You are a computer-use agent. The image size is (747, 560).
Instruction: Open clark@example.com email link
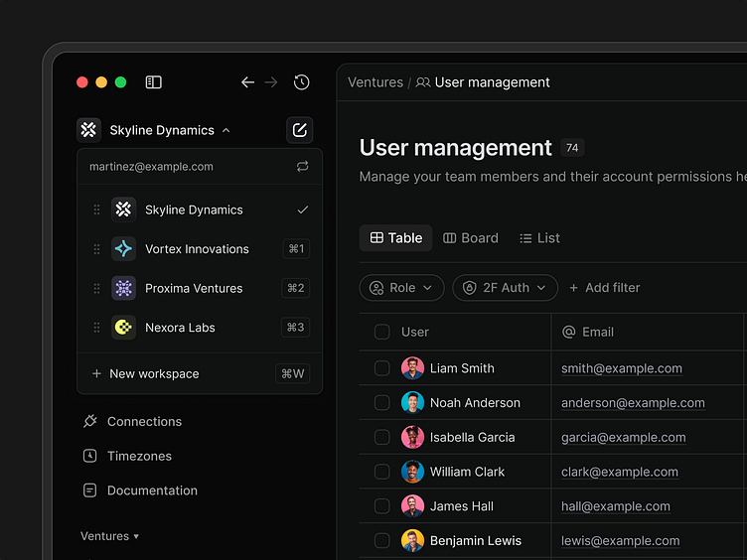619,472
